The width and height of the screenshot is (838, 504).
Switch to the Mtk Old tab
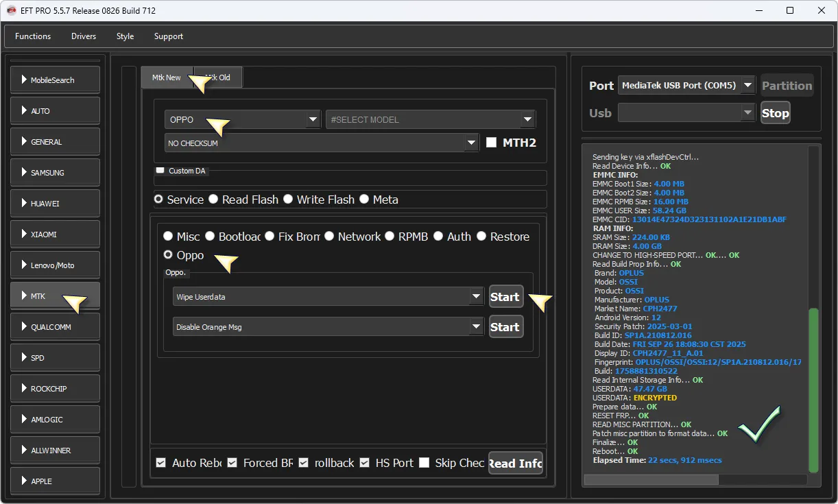[219, 77]
